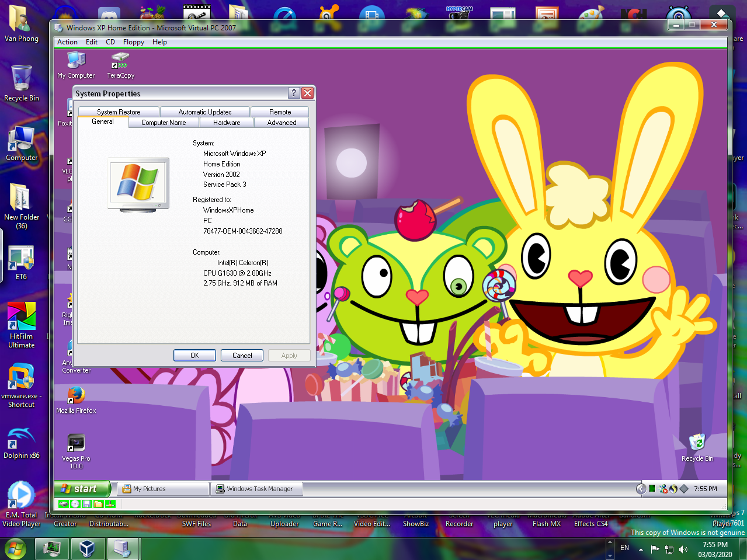Launch HitFilm Ultimate from the desktop

click(x=22, y=325)
